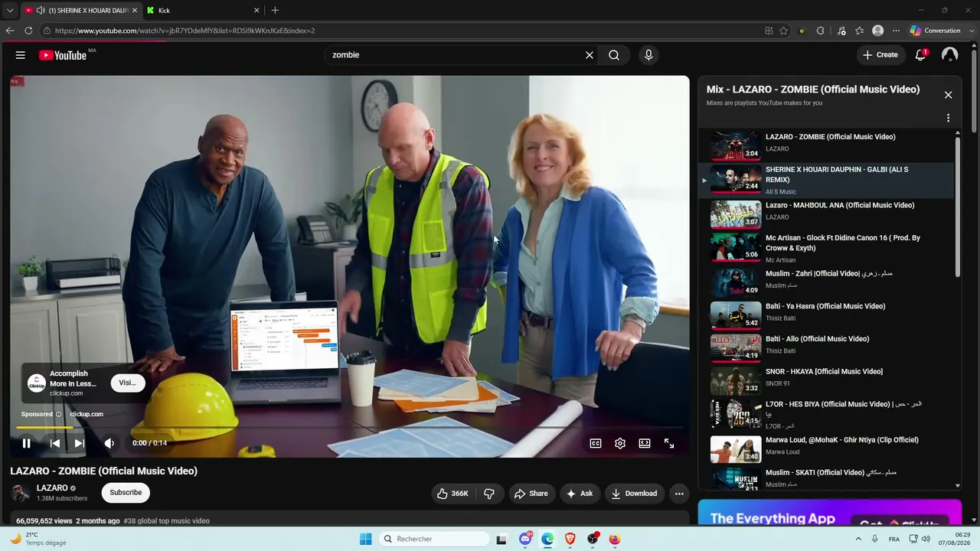Download the video
The image size is (980, 551).
(x=634, y=494)
